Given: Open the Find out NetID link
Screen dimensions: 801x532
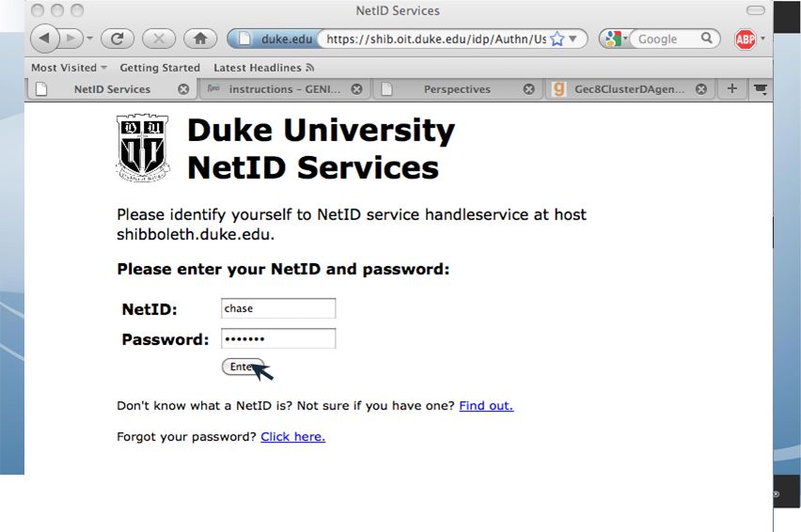Looking at the screenshot, I should pos(486,406).
